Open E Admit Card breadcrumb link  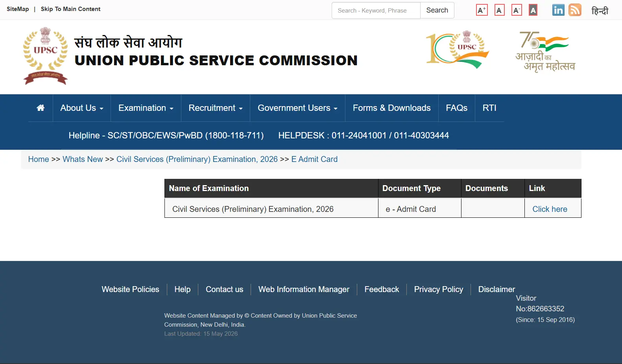click(x=314, y=159)
